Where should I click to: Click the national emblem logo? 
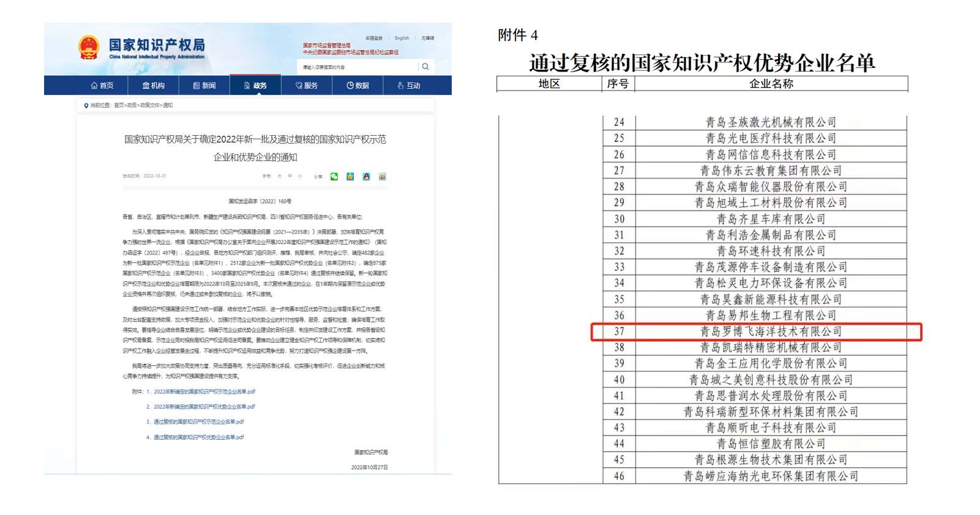[x=89, y=47]
